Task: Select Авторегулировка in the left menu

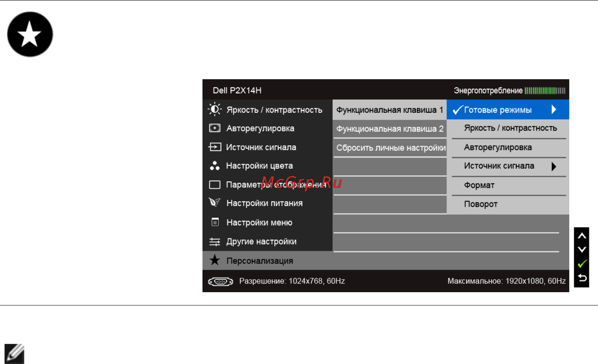Action: pyautogui.click(x=267, y=128)
